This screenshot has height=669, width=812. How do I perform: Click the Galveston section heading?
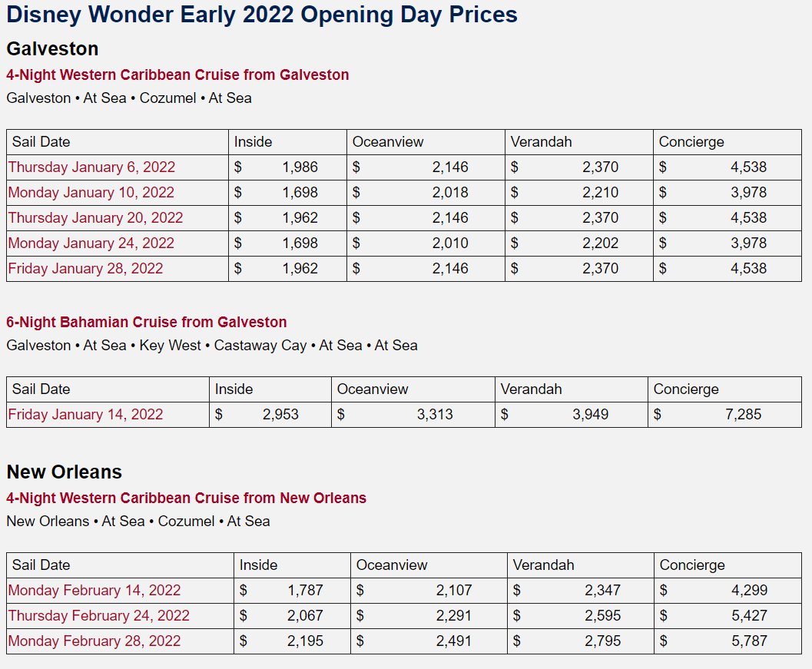pos(52,49)
